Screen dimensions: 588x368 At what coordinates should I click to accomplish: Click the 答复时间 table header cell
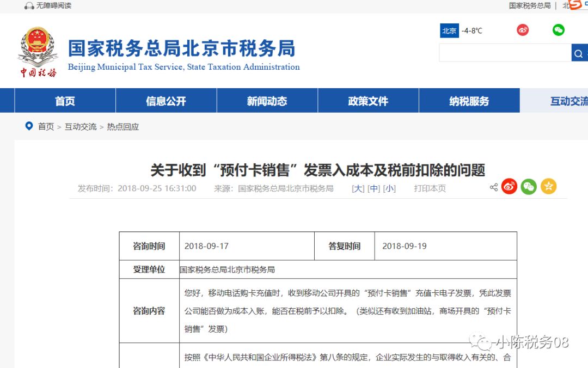[344, 246]
